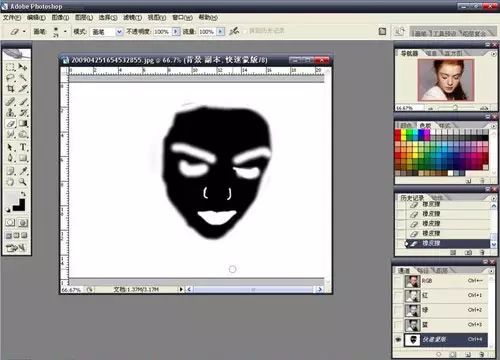This screenshot has height=360, width=500.
Task: Hide the 快速蒙版 channel eye icon
Action: pos(398,340)
